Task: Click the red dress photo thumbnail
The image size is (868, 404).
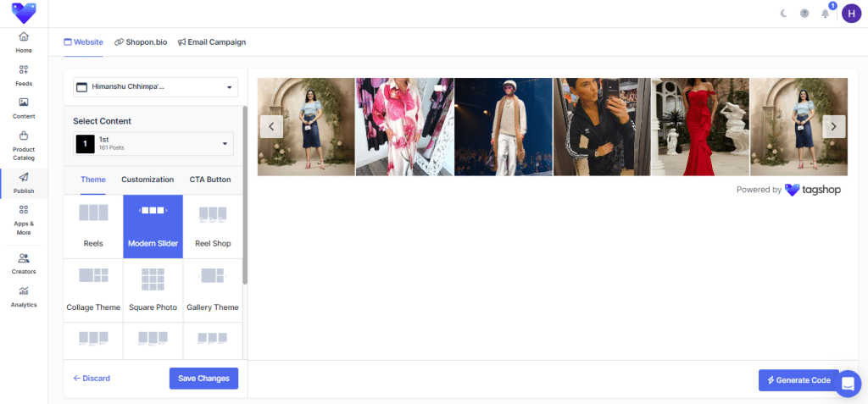Action: [700, 127]
